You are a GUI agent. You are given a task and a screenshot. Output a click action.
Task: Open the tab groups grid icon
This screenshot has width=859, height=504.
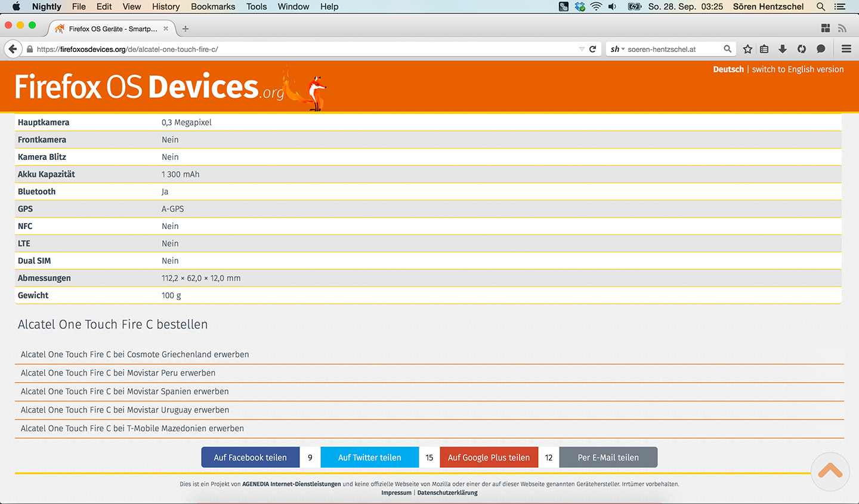(826, 28)
